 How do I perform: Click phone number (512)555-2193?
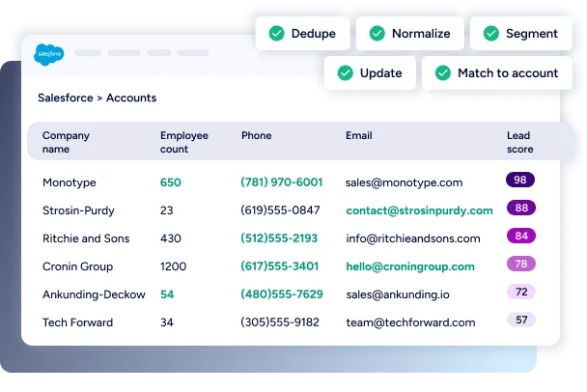click(279, 238)
